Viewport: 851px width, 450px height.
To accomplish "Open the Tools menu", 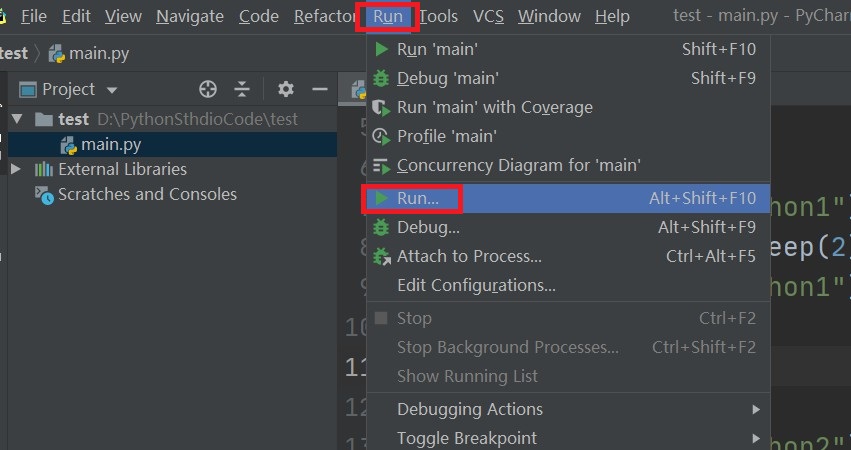I will (439, 17).
